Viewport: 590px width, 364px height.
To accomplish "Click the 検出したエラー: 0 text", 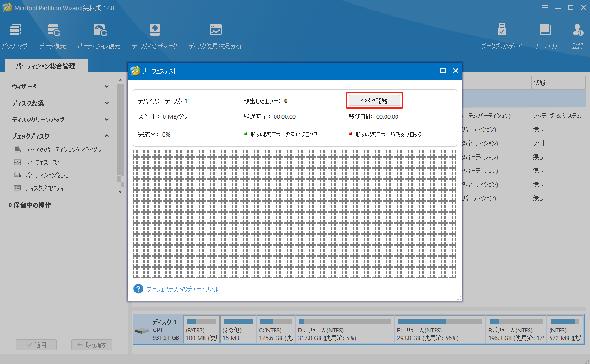I will [x=266, y=100].
